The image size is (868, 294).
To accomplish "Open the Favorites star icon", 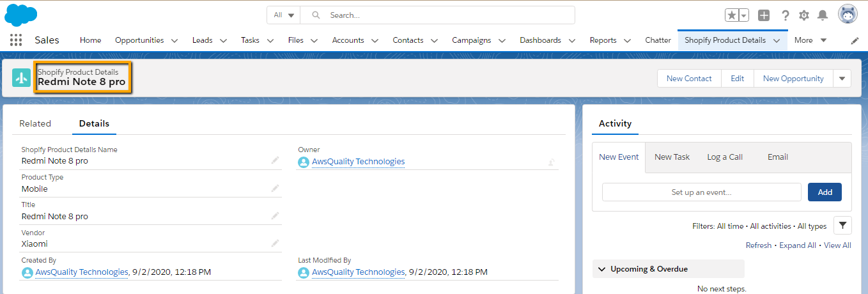I will (732, 15).
